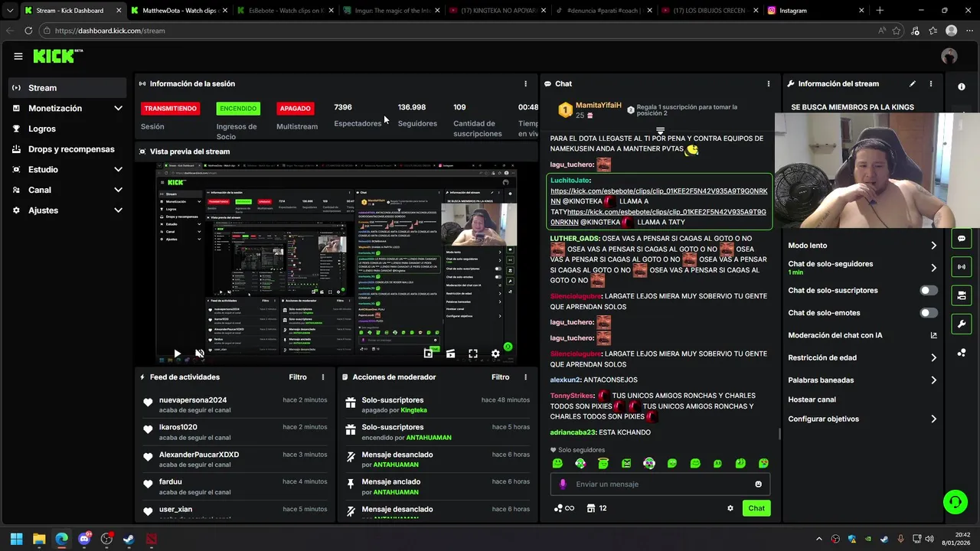Open Steam from the taskbar
Viewport: 980px width, 551px height.
coord(129,539)
